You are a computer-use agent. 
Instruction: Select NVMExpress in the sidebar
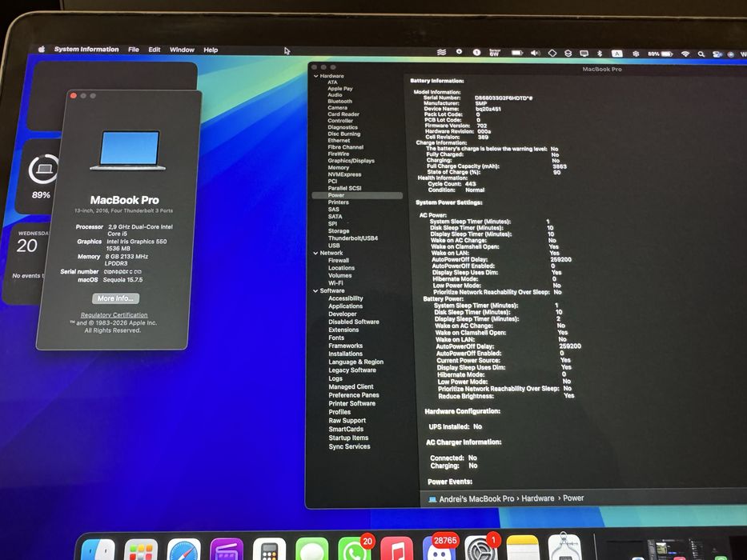tap(344, 174)
